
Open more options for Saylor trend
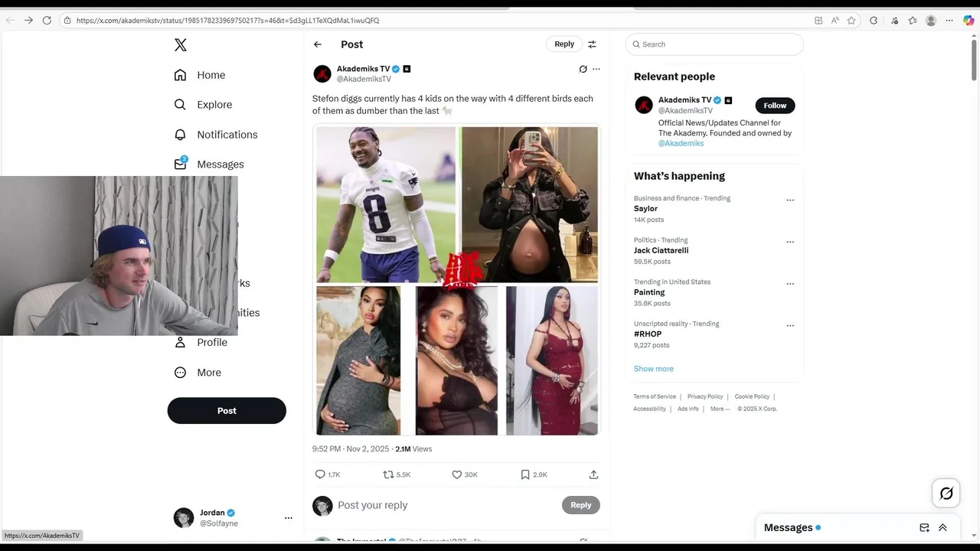[x=790, y=201]
